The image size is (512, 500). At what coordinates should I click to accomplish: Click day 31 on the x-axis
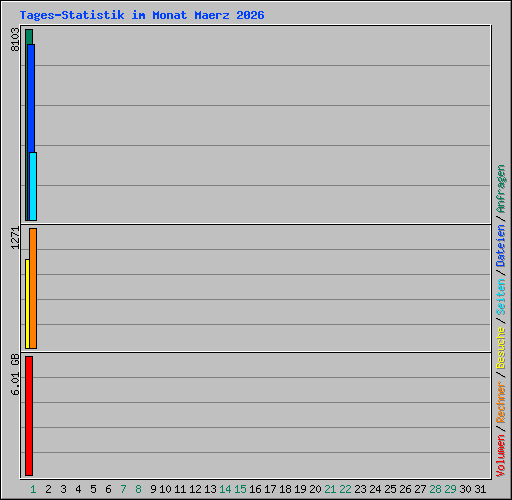(480, 489)
